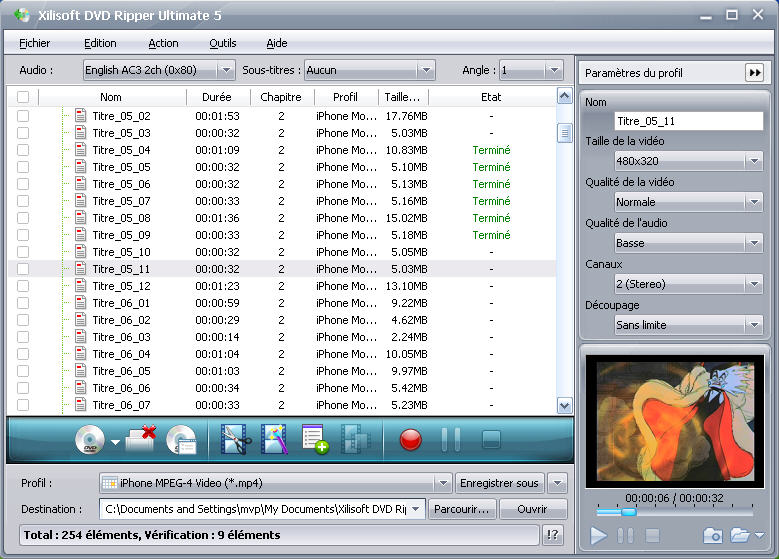Screen dimensions: 779x559
Task: Open the Edition menu
Action: coord(100,43)
